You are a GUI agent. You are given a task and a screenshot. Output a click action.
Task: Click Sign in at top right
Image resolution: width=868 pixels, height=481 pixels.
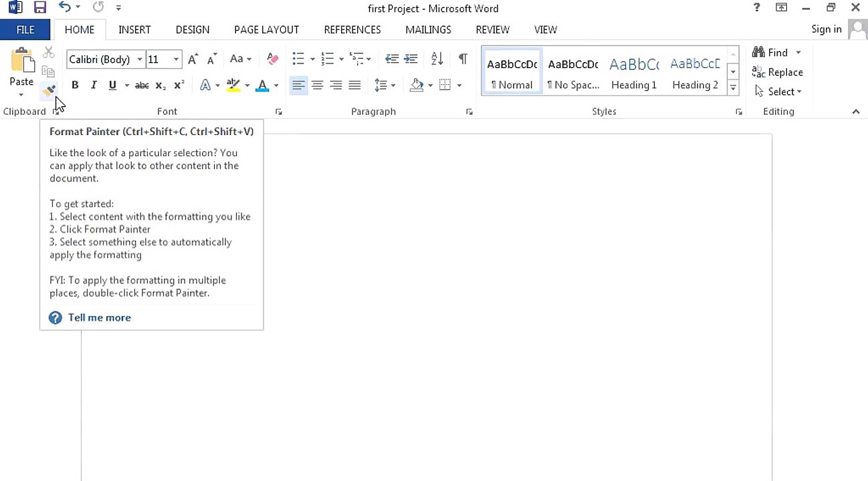pyautogui.click(x=826, y=29)
